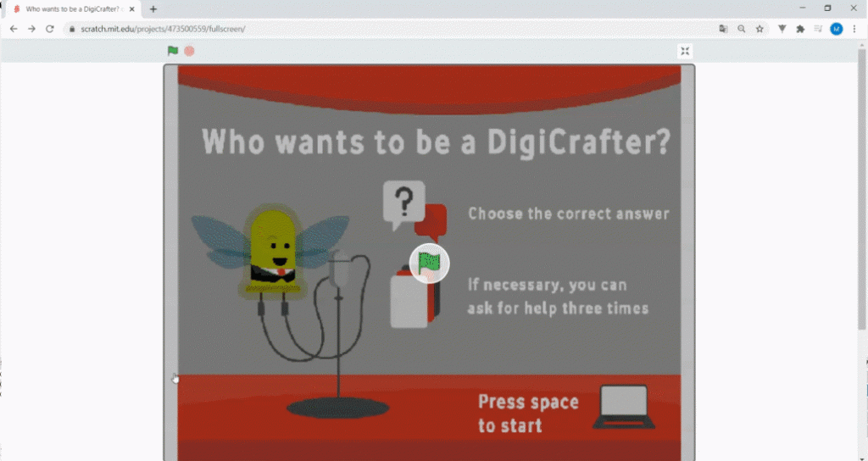This screenshot has height=461, width=868.
Task: Click the title 'Who wants to be a DigiCrafter?'
Action: pos(437,142)
